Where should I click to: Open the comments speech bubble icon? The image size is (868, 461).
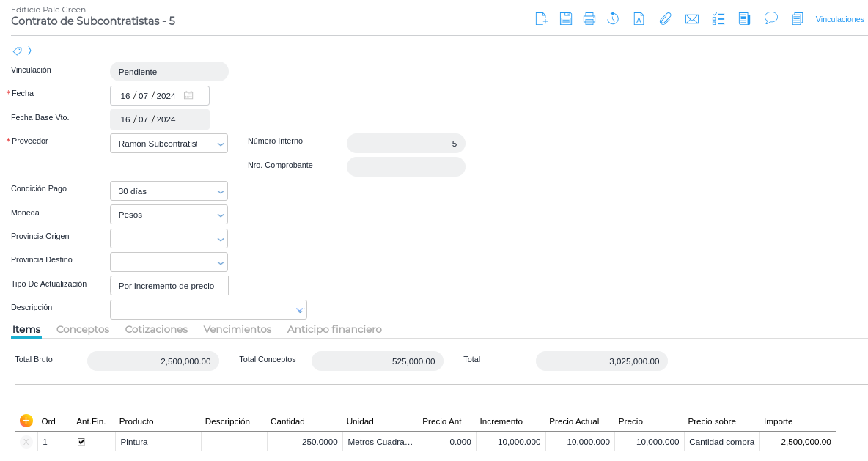pos(771,18)
